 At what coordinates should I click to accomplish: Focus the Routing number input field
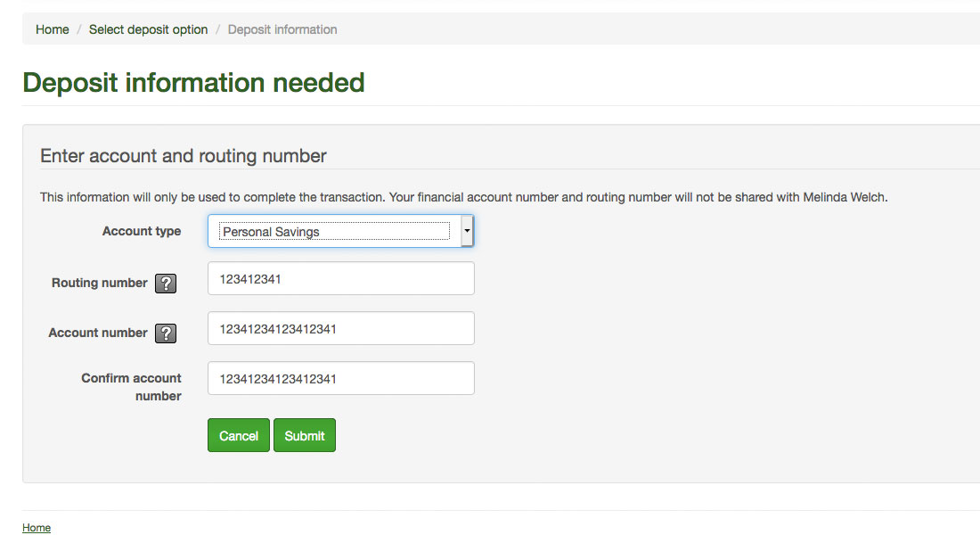pos(340,278)
